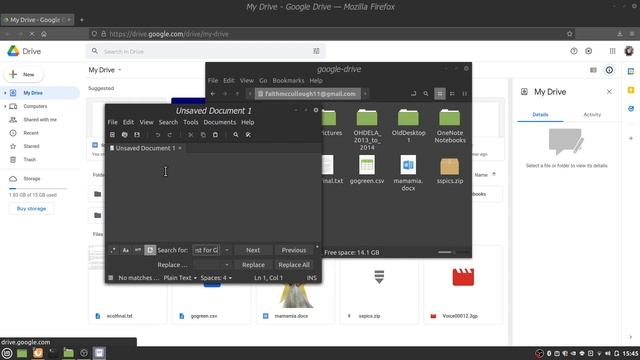This screenshot has width=640, height=360.
Task: Open Starred in Drive sidebar
Action: pyautogui.click(x=31, y=146)
